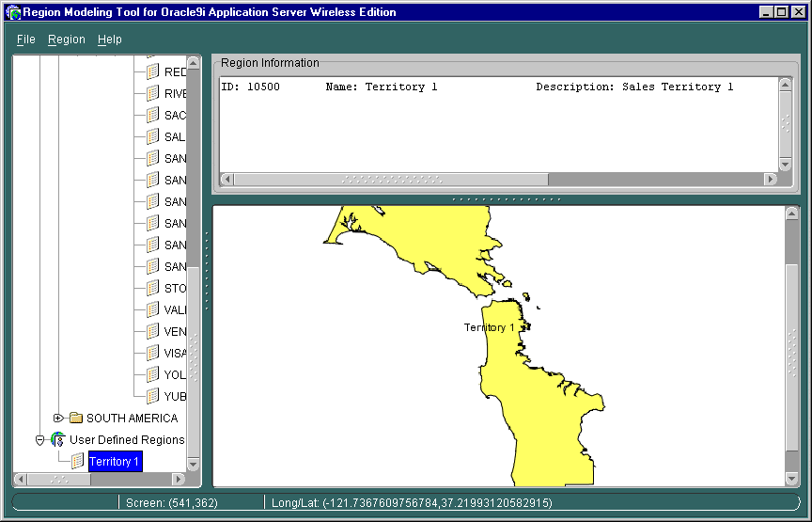The image size is (812, 522).
Task: Click the SOUTH AMERICA folder icon
Action: click(x=76, y=418)
